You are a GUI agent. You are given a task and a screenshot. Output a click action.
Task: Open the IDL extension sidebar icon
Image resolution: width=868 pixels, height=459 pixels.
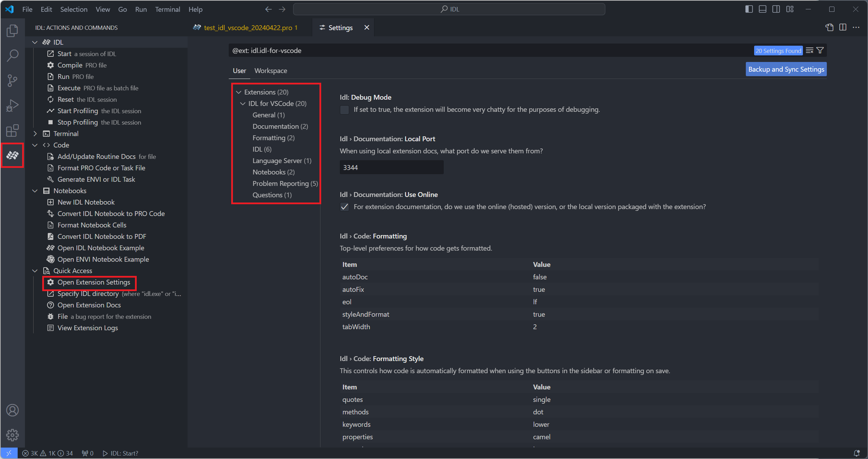[12, 155]
